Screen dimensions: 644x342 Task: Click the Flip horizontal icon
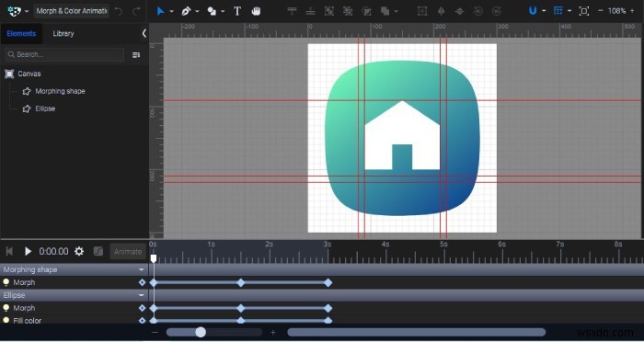pos(441,11)
